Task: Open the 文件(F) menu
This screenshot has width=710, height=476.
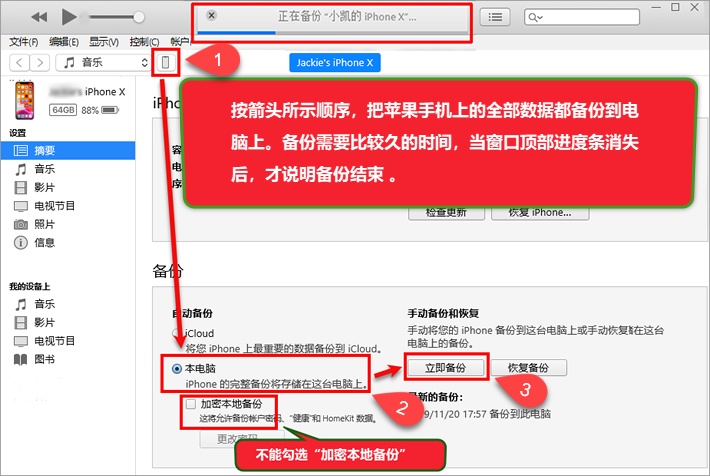Action: point(24,42)
